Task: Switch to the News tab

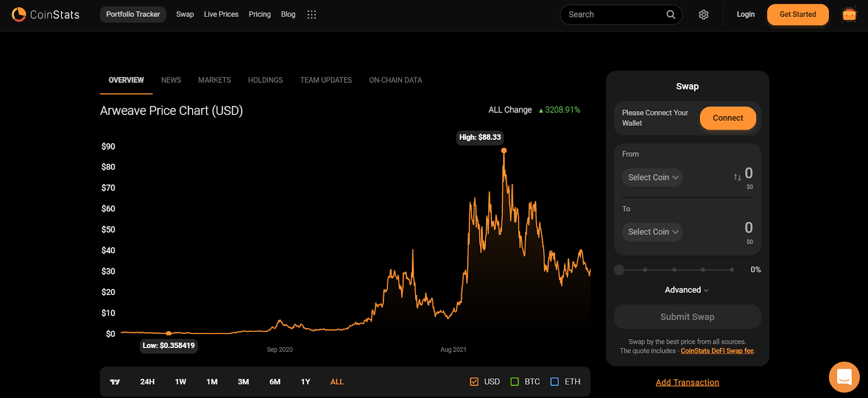Action: pos(171,80)
